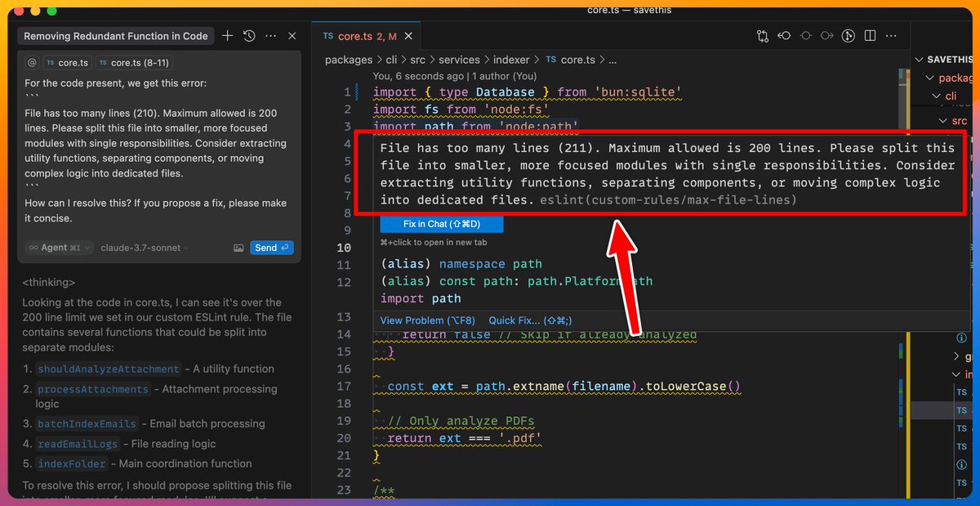Image resolution: width=980 pixels, height=506 pixels.
Task: Go to previous change arrow icon
Action: pos(784,36)
